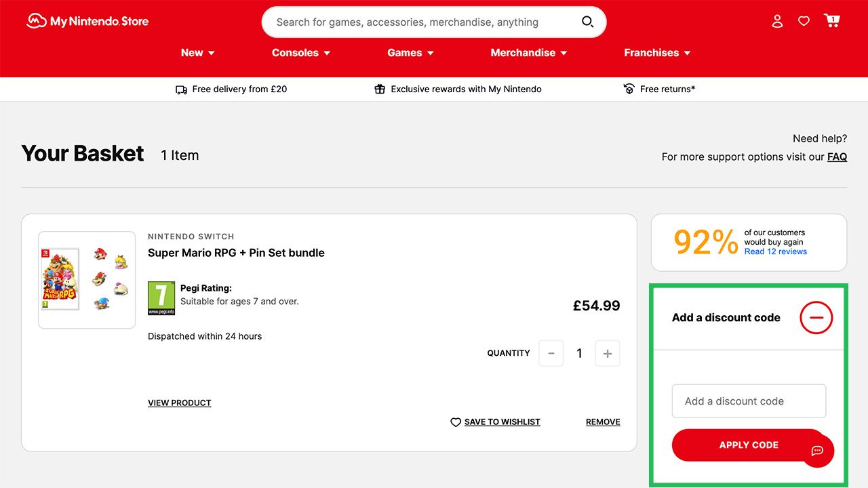Click the gift rewards icon
868x488 pixels.
(380, 89)
